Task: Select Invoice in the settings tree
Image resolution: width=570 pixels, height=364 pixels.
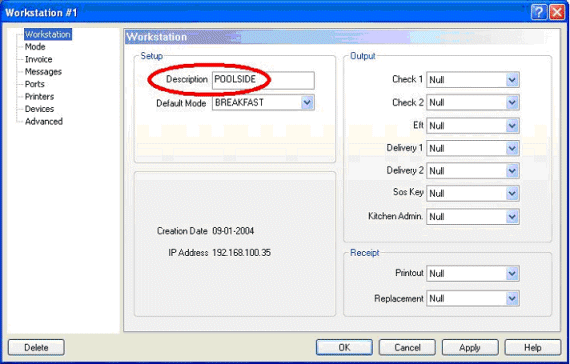Action: click(x=38, y=59)
